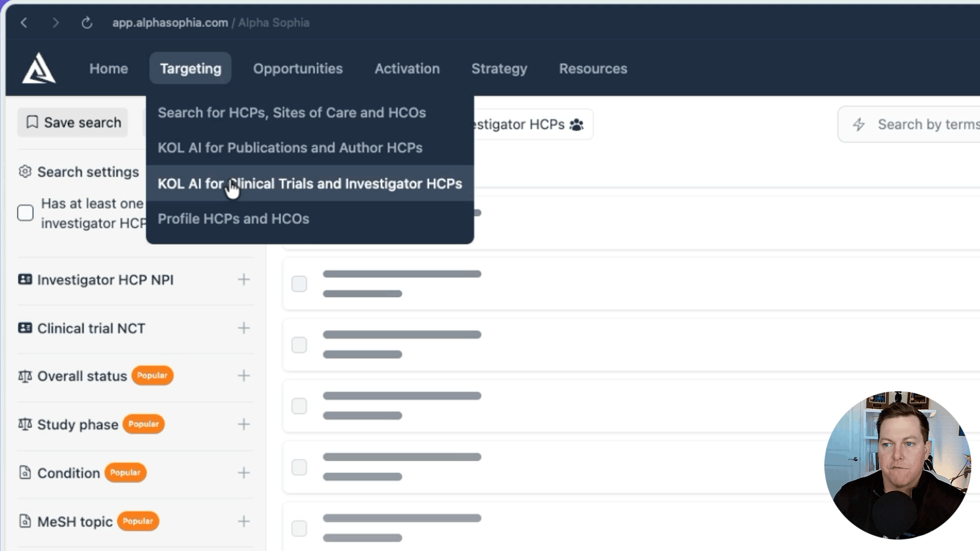This screenshot has height=551, width=980.
Task: Expand the Study phase filter
Action: pos(244,424)
